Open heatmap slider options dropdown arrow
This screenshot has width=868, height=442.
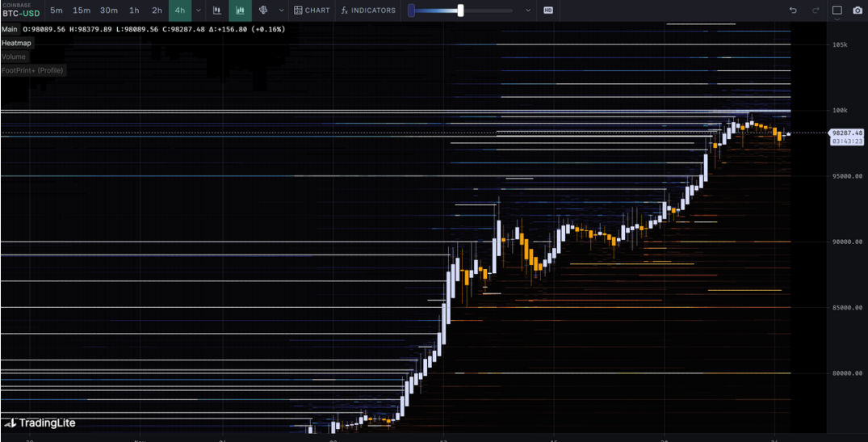point(528,11)
